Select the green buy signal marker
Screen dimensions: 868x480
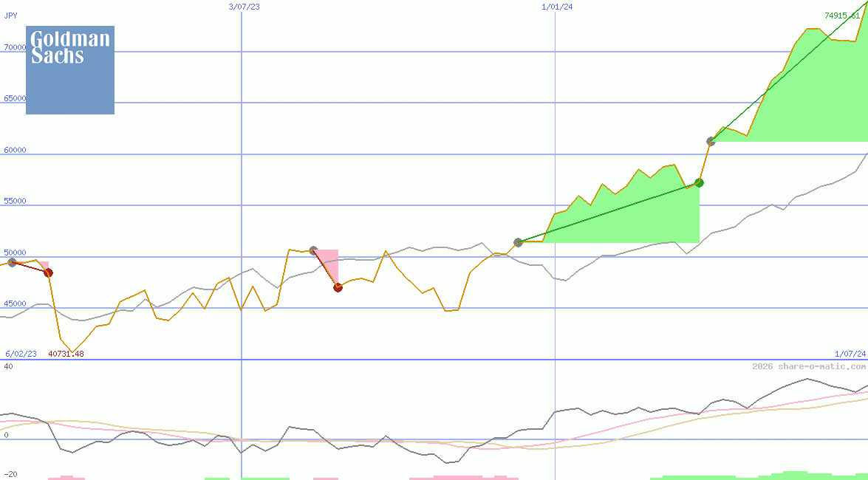[x=699, y=183]
